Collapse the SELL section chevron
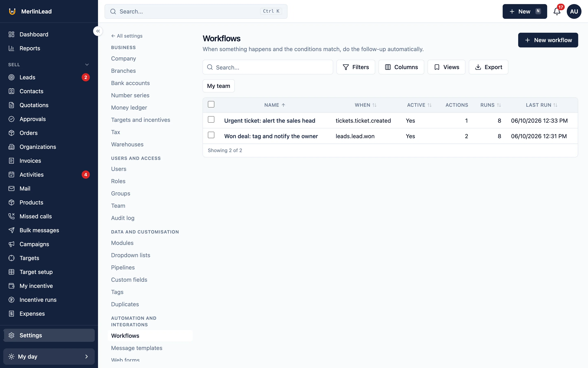This screenshot has height=368, width=588. pyautogui.click(x=87, y=64)
